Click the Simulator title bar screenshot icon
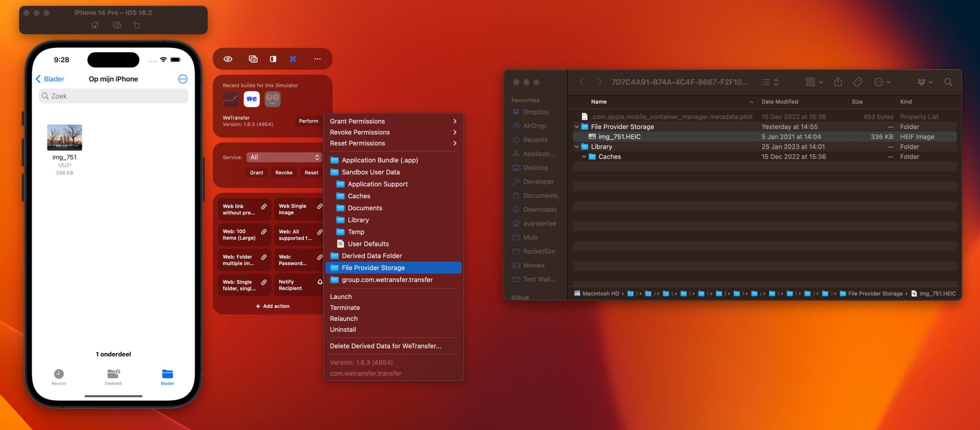980x430 pixels. [x=117, y=25]
